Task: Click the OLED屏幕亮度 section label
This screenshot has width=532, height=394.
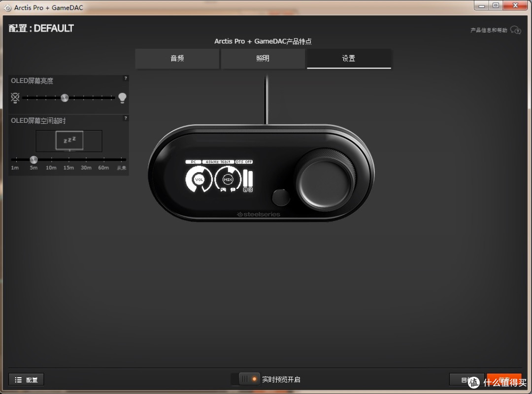Action: click(32, 81)
